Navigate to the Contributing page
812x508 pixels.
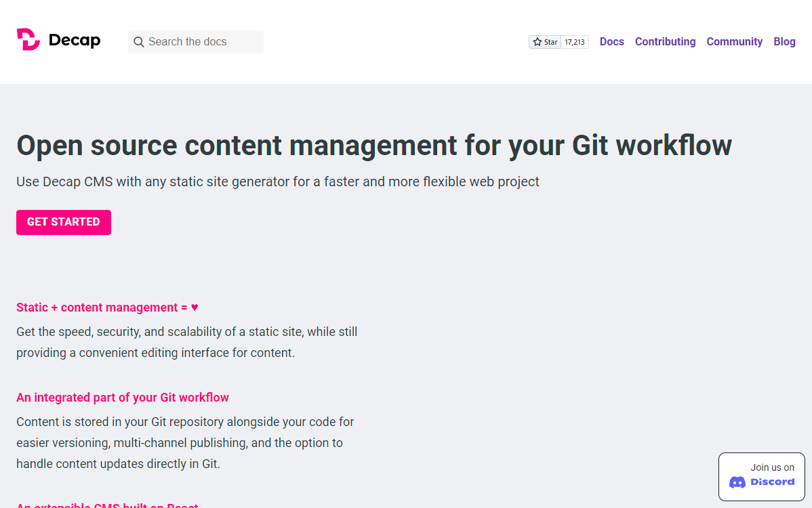pyautogui.click(x=665, y=41)
